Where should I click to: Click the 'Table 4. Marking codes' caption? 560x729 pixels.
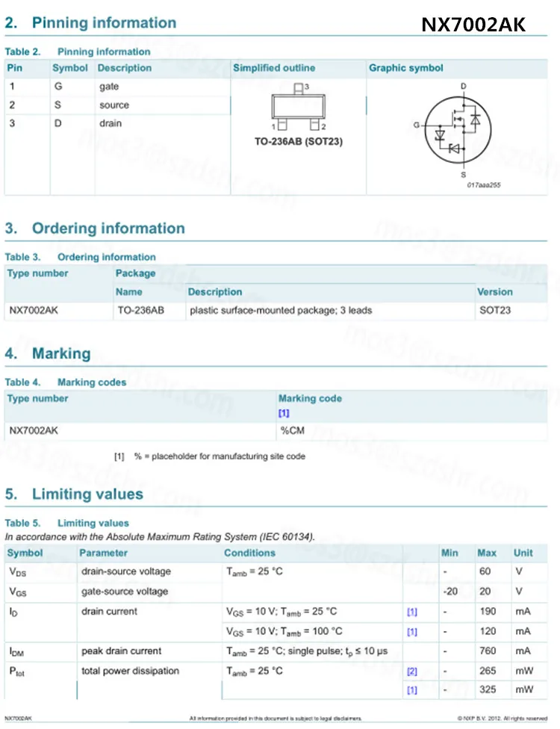point(66,382)
